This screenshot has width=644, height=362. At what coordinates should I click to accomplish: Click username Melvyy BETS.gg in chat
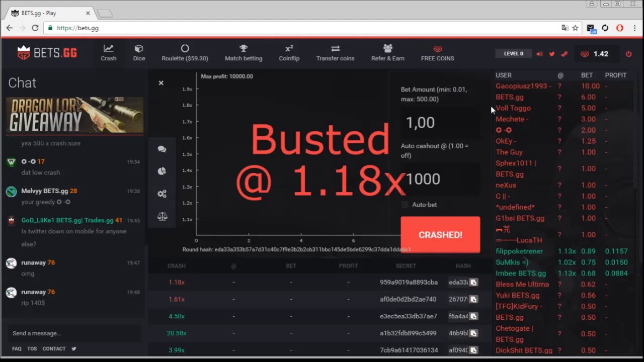click(x=44, y=191)
